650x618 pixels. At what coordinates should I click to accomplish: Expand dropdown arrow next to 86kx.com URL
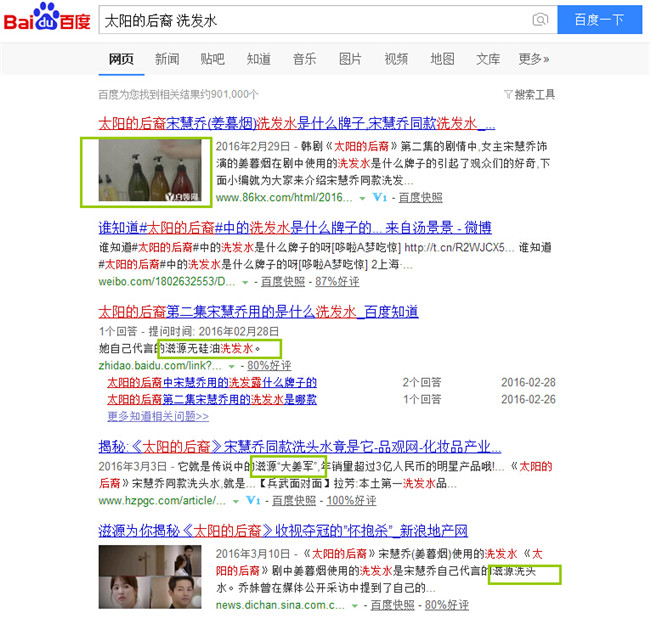(362, 199)
